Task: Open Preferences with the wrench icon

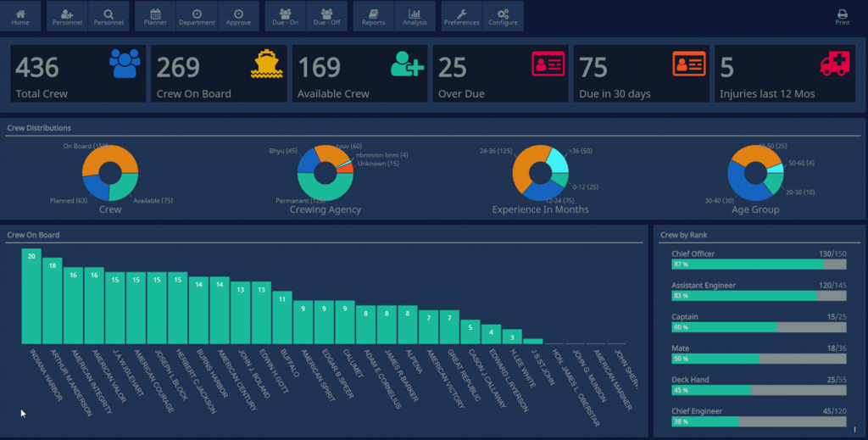Action: (462, 16)
